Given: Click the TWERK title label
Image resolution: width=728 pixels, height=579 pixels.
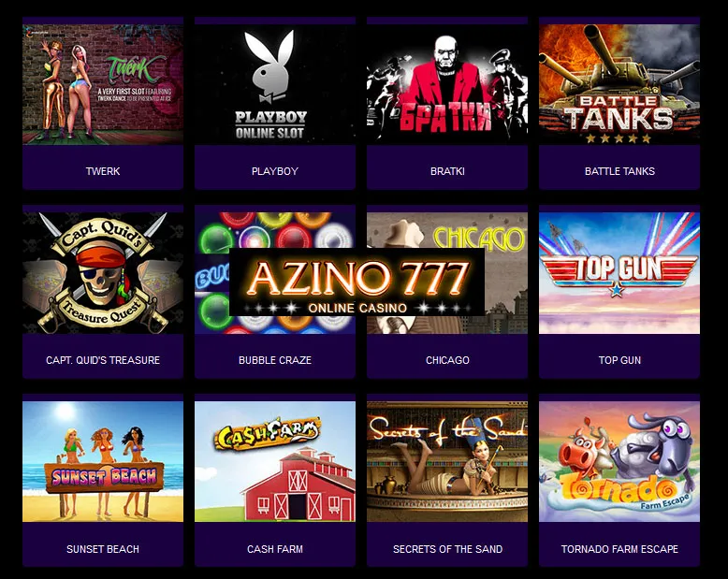Looking at the screenshot, I should coord(103,171).
